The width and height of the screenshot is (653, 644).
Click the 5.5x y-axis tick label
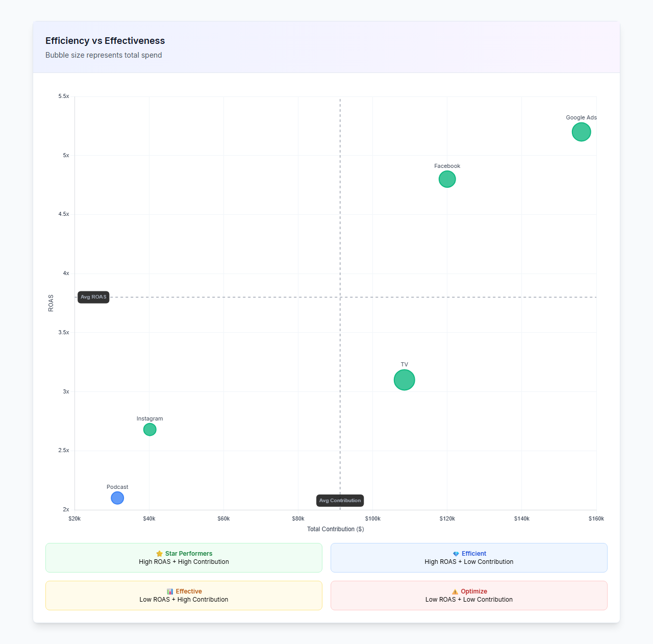(64, 96)
